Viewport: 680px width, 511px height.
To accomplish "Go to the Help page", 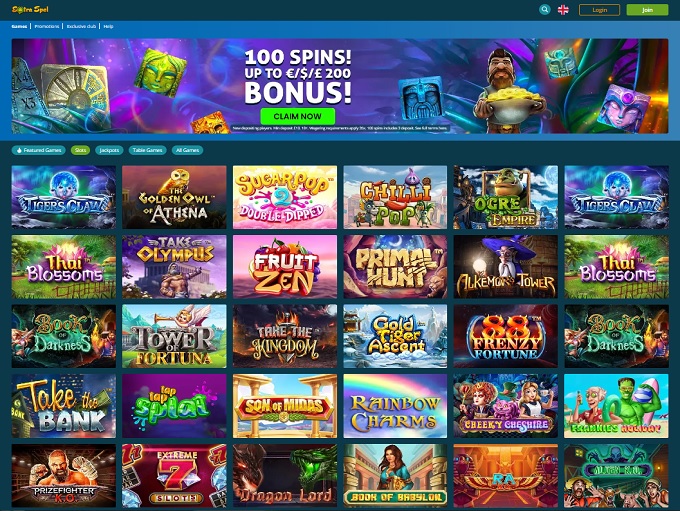I will [108, 26].
